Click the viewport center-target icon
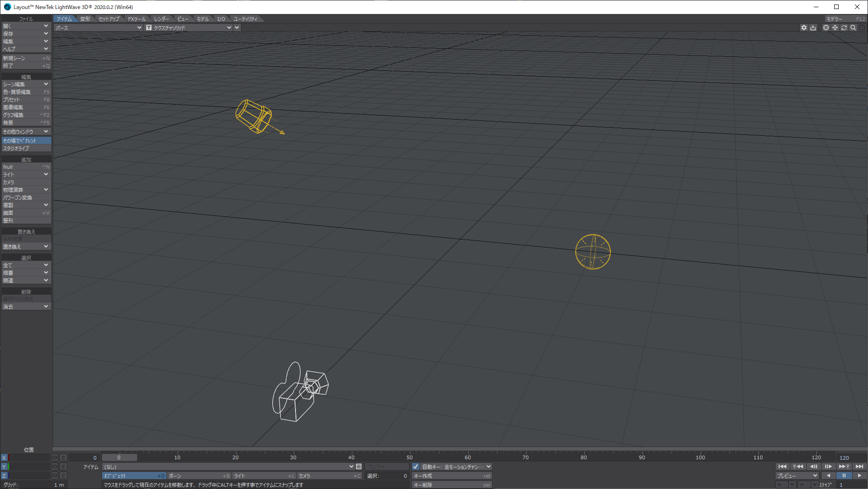Screen dimensions: 868x489 pyautogui.click(x=826, y=28)
